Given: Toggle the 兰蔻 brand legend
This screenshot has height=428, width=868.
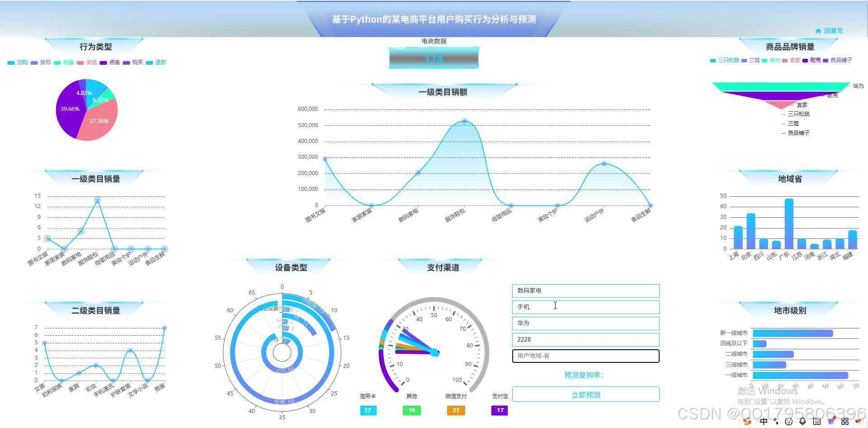Looking at the screenshot, I should (750, 60).
